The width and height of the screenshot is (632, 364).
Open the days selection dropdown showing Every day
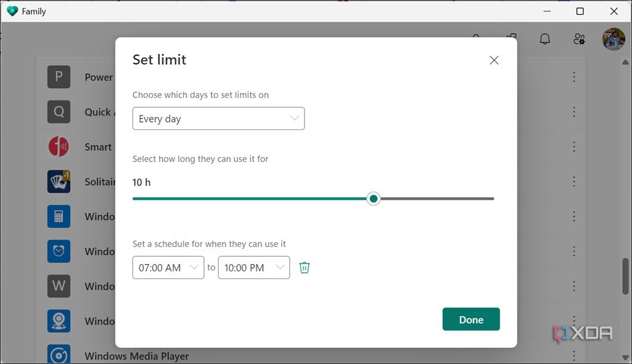[218, 118]
